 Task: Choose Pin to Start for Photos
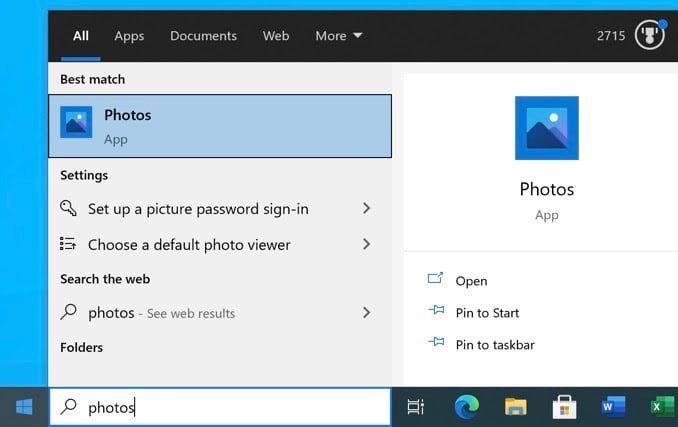click(486, 313)
